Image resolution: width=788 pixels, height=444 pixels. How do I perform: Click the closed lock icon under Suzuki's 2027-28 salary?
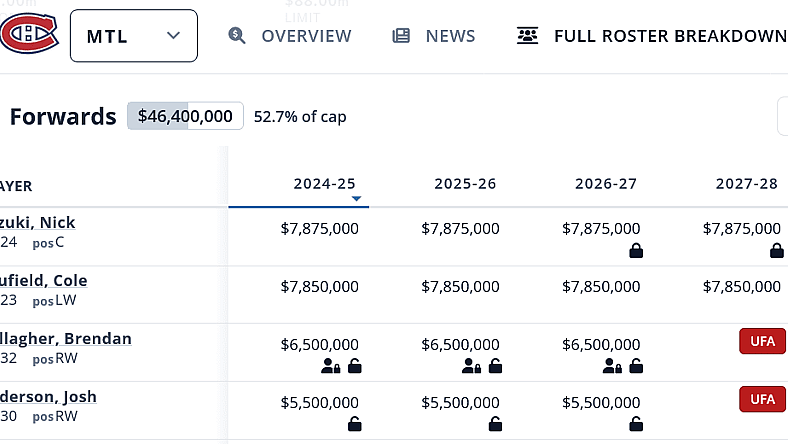(x=776, y=251)
